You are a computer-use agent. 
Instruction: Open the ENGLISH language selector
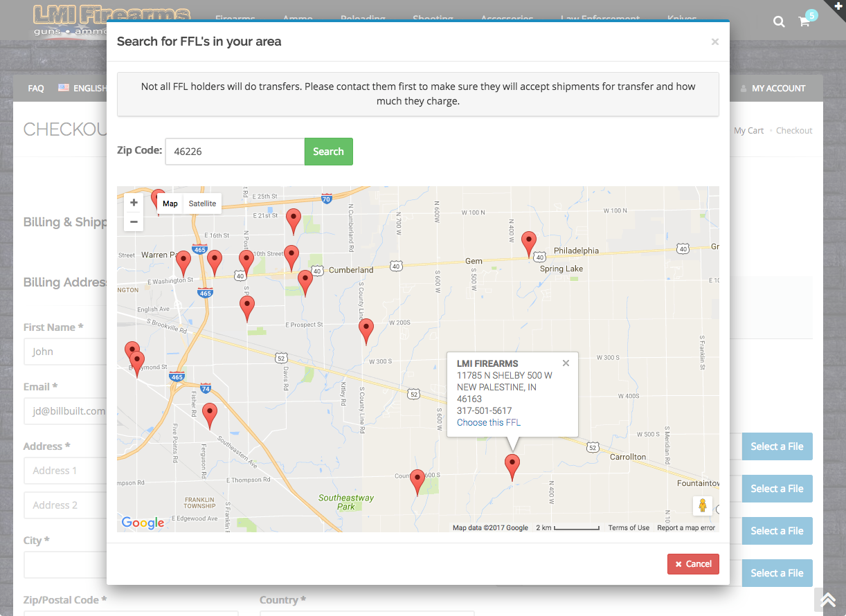(83, 88)
